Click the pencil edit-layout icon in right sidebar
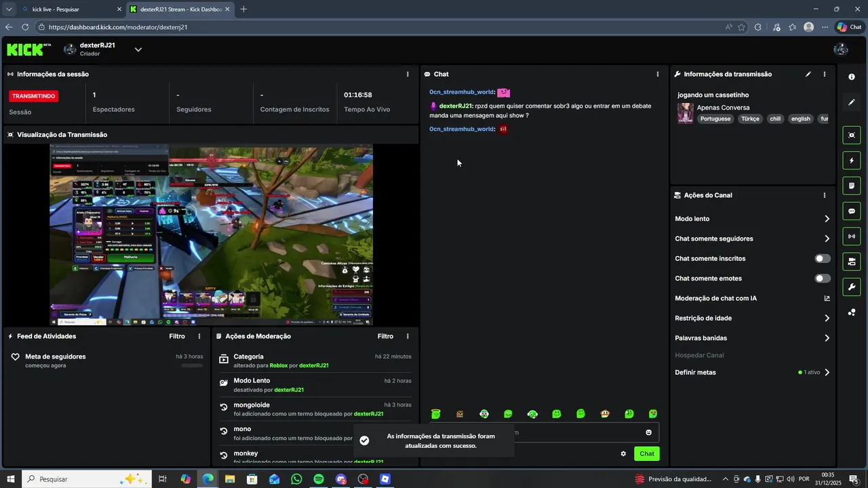868x488 pixels. click(x=852, y=102)
